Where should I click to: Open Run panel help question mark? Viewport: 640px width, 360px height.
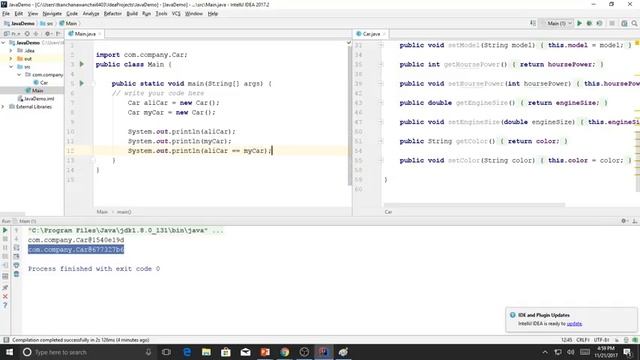click(5, 305)
